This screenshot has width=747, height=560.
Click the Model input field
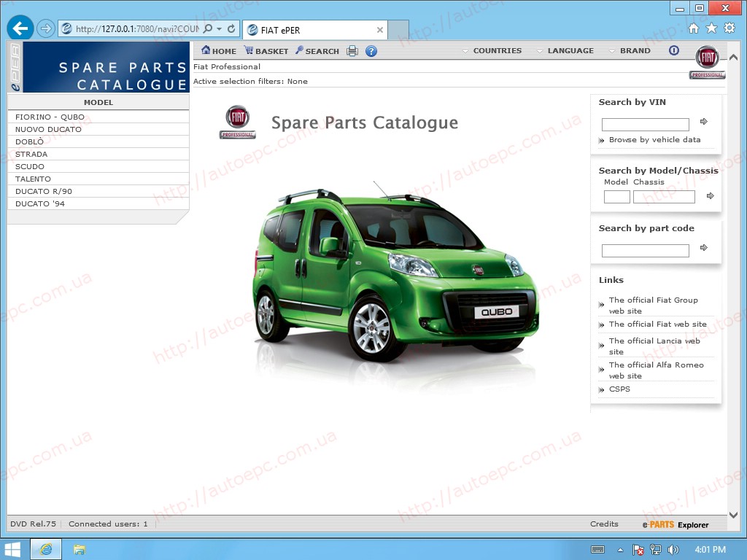point(617,197)
